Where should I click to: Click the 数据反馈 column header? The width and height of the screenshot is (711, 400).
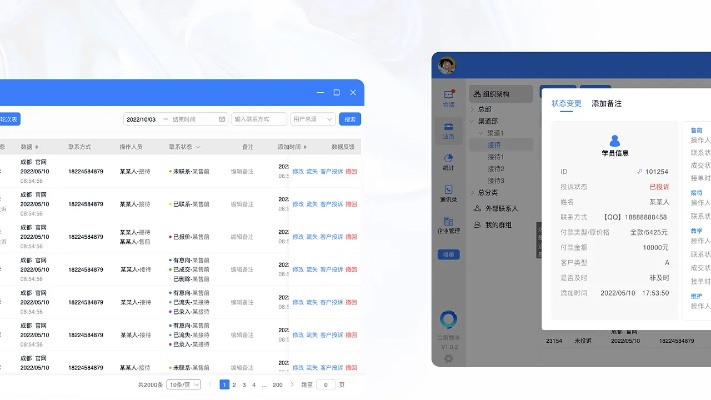pyautogui.click(x=343, y=147)
